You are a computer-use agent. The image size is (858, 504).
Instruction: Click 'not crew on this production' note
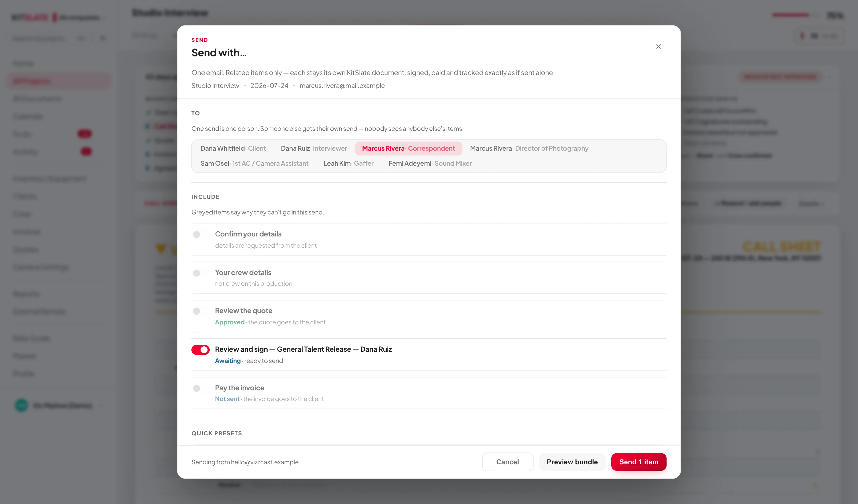tap(253, 284)
